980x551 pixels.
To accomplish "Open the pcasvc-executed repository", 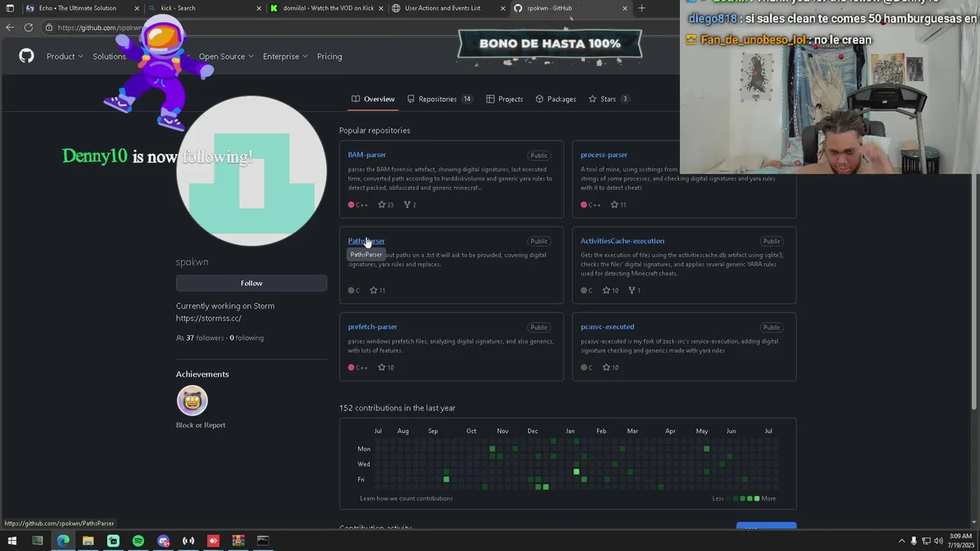I will (607, 327).
